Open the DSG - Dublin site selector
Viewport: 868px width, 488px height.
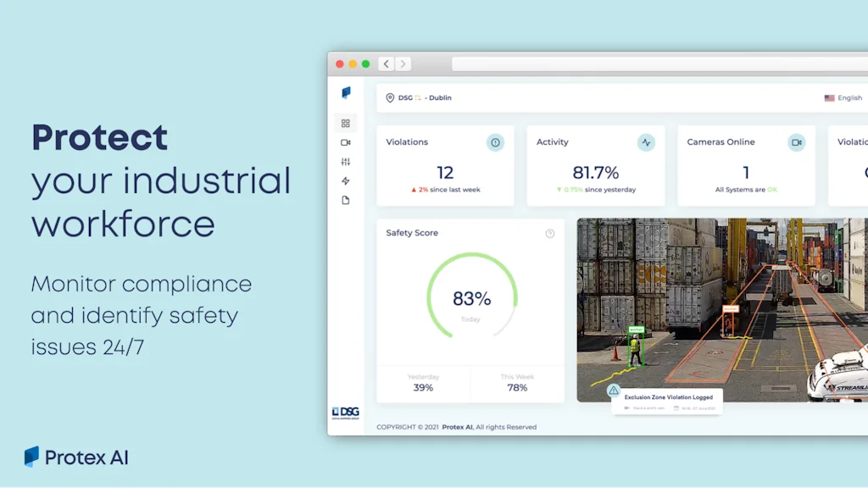pos(419,98)
